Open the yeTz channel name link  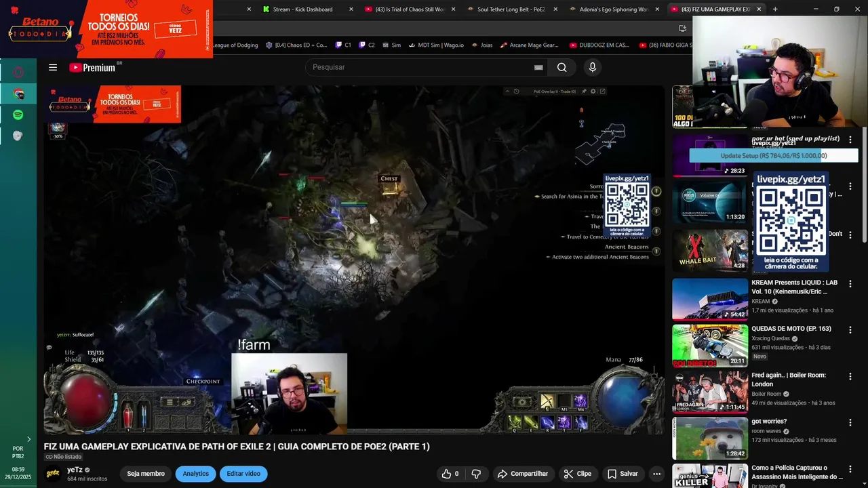tap(75, 470)
